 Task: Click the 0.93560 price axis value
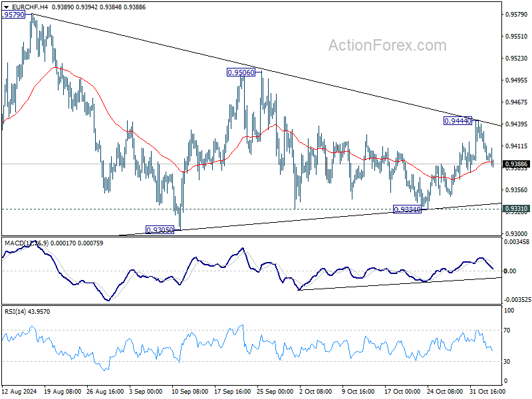pos(517,190)
